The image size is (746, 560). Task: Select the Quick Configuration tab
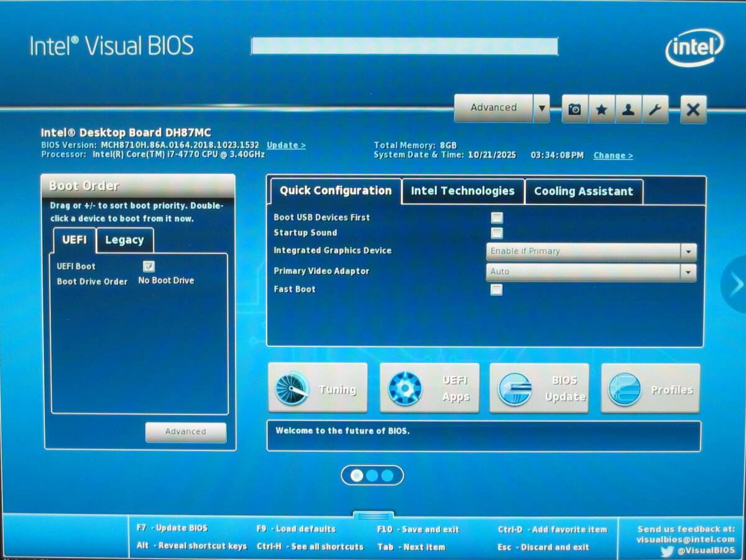point(335,191)
